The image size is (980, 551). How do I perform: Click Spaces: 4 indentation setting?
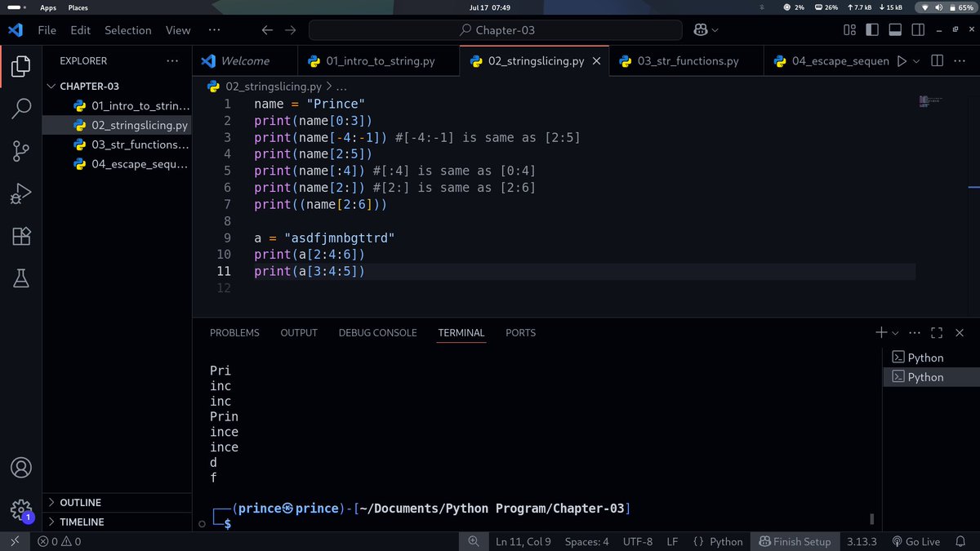click(586, 541)
